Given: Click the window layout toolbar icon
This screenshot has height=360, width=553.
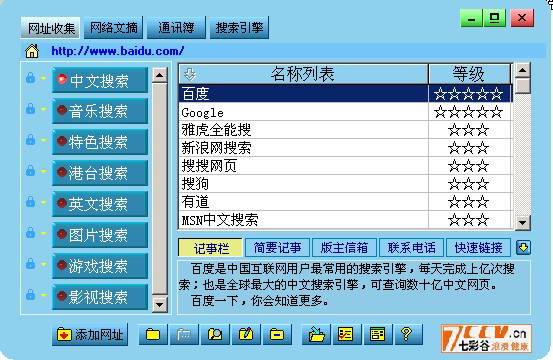Looking at the screenshot, I should click(x=377, y=334).
